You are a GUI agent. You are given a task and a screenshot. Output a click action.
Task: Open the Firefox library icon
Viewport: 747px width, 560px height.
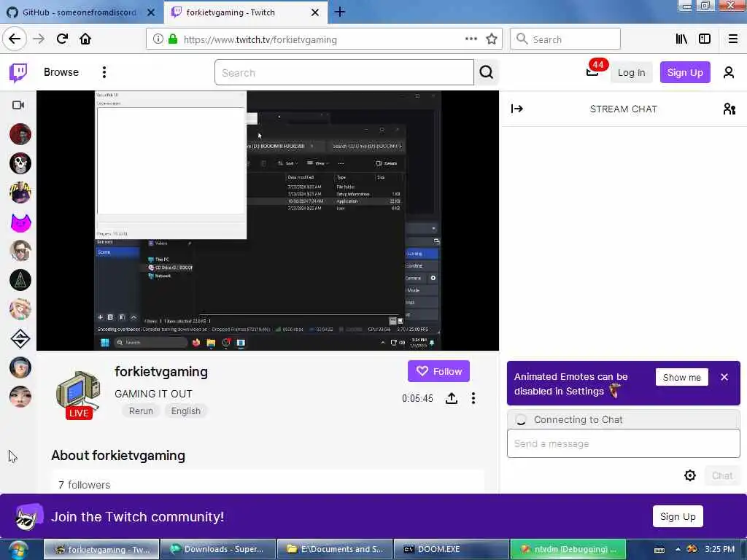pos(681,39)
